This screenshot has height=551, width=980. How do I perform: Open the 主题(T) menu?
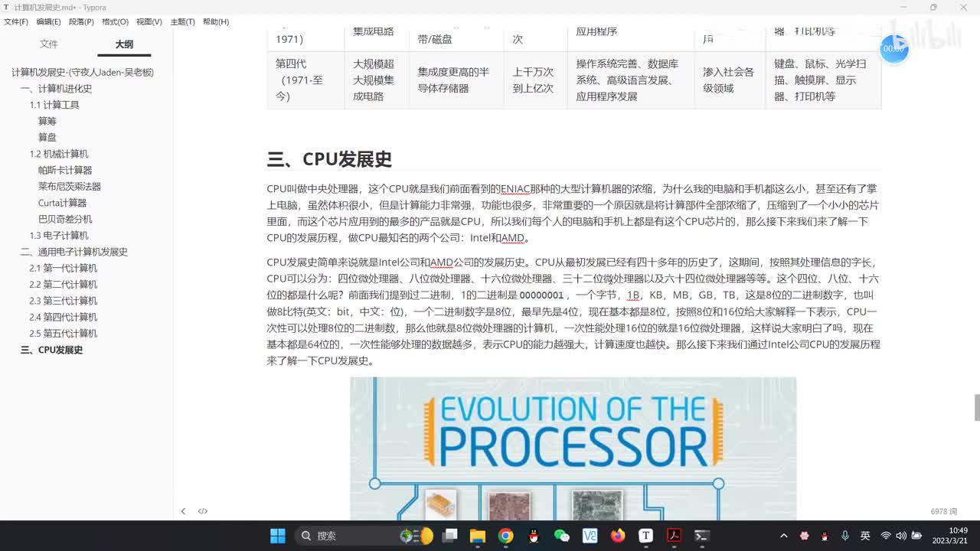click(x=182, y=21)
